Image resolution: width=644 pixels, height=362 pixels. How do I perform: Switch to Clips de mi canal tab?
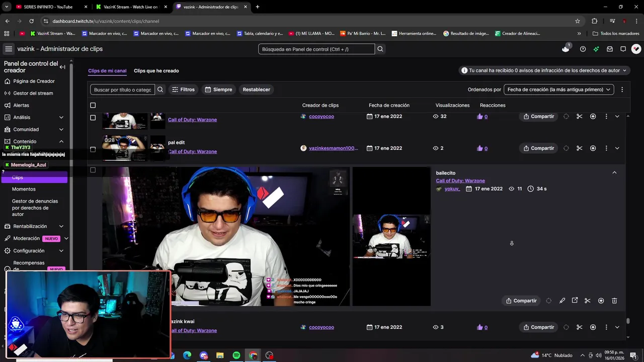(107, 71)
